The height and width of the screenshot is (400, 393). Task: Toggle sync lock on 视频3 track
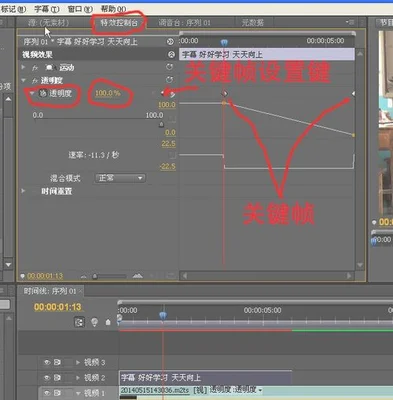pos(57,362)
